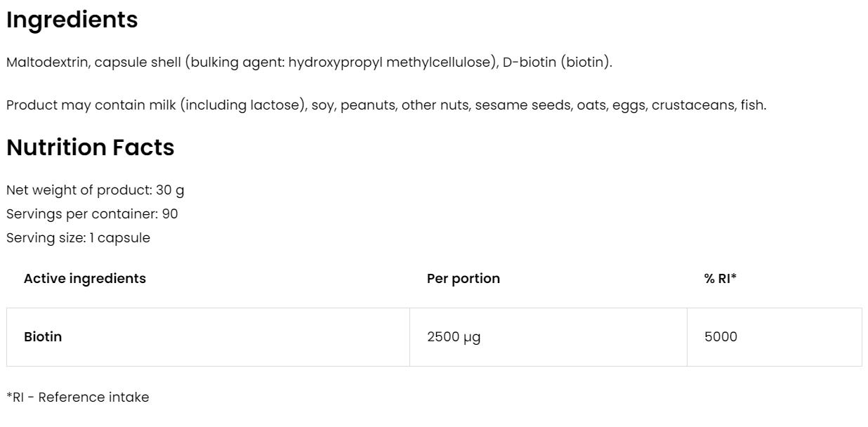Click the Servings per container line
Screen dimensions: 868x427
[x=91, y=213]
